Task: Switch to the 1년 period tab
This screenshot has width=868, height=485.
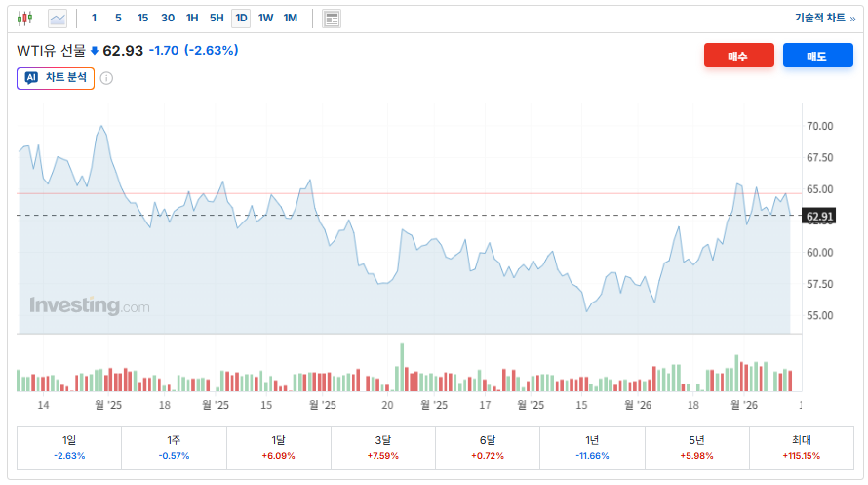Action: point(592,447)
